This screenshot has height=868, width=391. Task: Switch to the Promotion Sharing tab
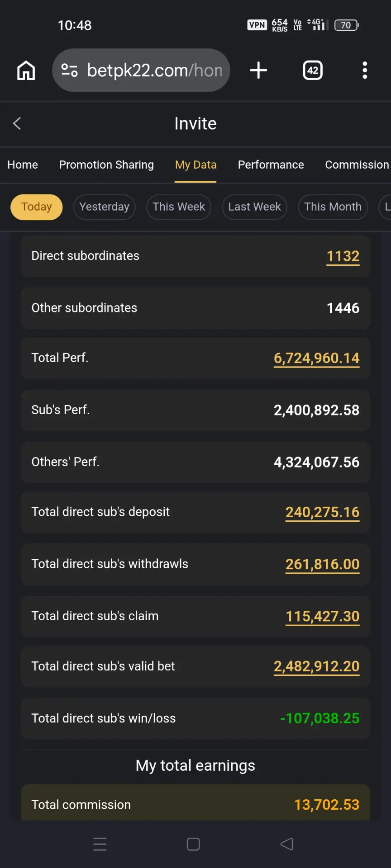[106, 165]
